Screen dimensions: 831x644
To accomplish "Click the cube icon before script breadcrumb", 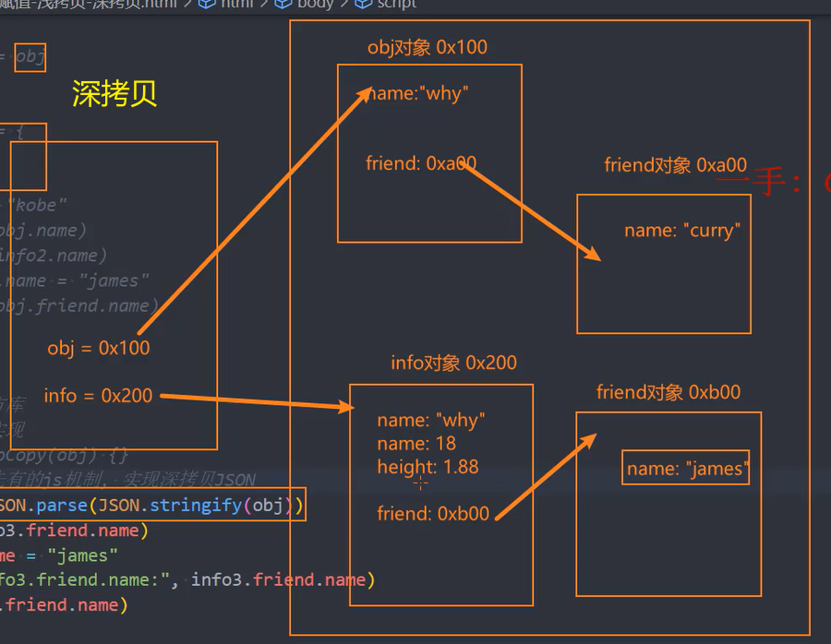I will 363,4.
